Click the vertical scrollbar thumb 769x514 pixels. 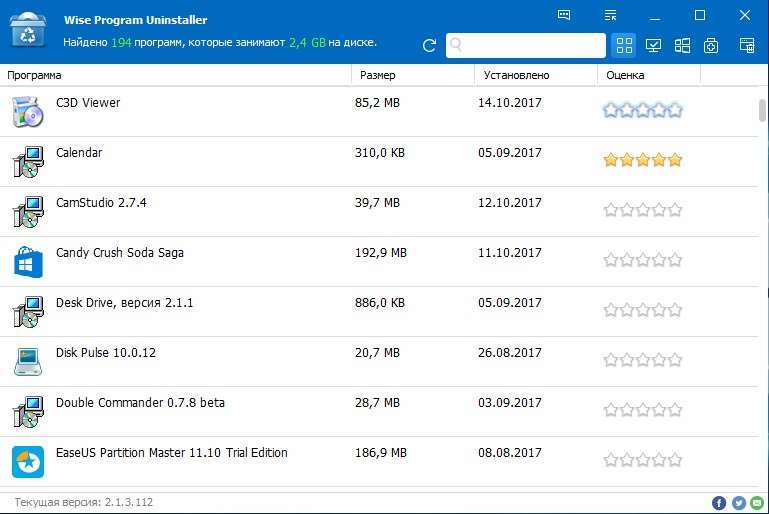[762, 110]
